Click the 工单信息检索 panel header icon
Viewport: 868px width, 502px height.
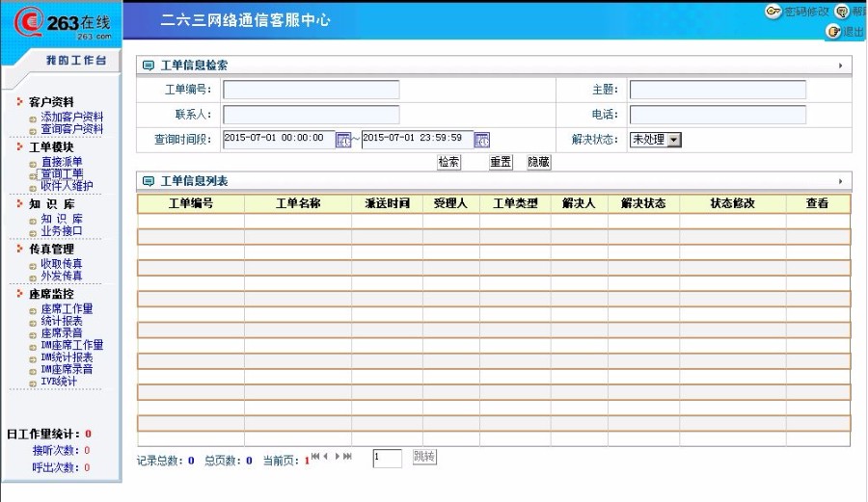coord(149,66)
